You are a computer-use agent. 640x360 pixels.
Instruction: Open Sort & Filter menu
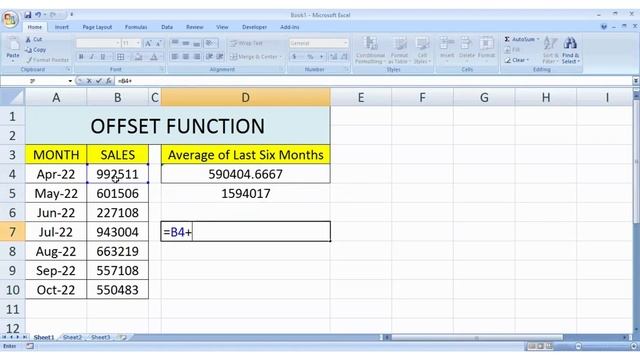click(550, 50)
